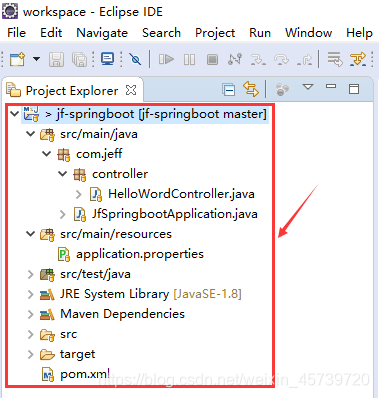Click the Resume debug icon
The image size is (379, 398).
(166, 59)
